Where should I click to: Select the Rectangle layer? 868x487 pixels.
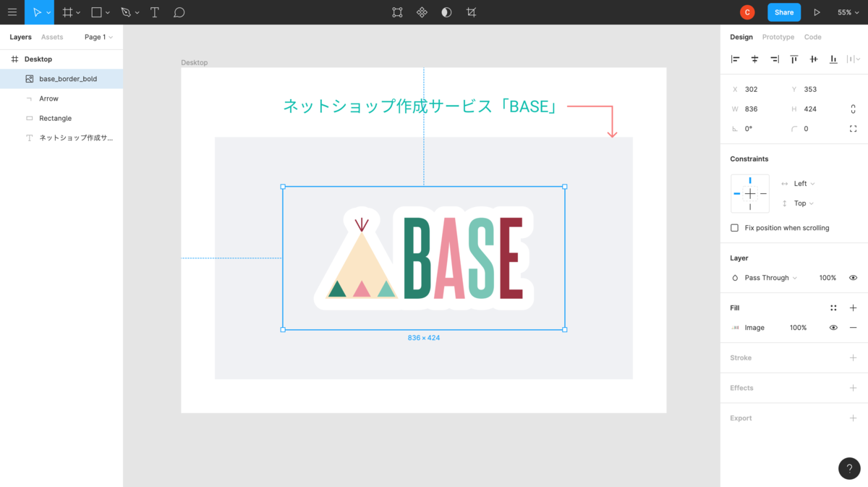coord(61,118)
